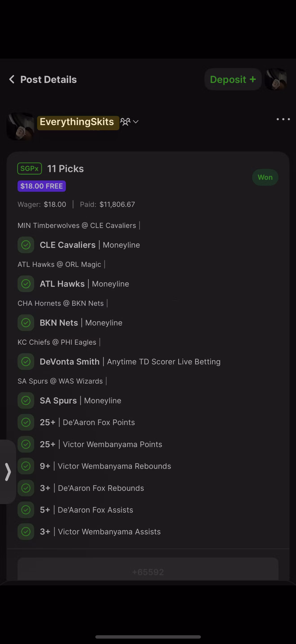The height and width of the screenshot is (644, 296).
Task: Click the friends icon beside EverythingSkits username
Action: click(126, 122)
